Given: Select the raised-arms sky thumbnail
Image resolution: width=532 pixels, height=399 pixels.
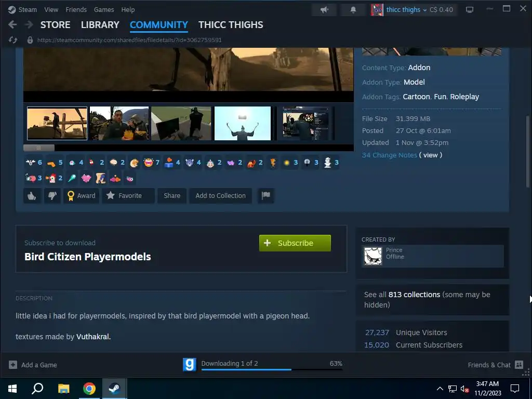Looking at the screenshot, I should pos(243,123).
